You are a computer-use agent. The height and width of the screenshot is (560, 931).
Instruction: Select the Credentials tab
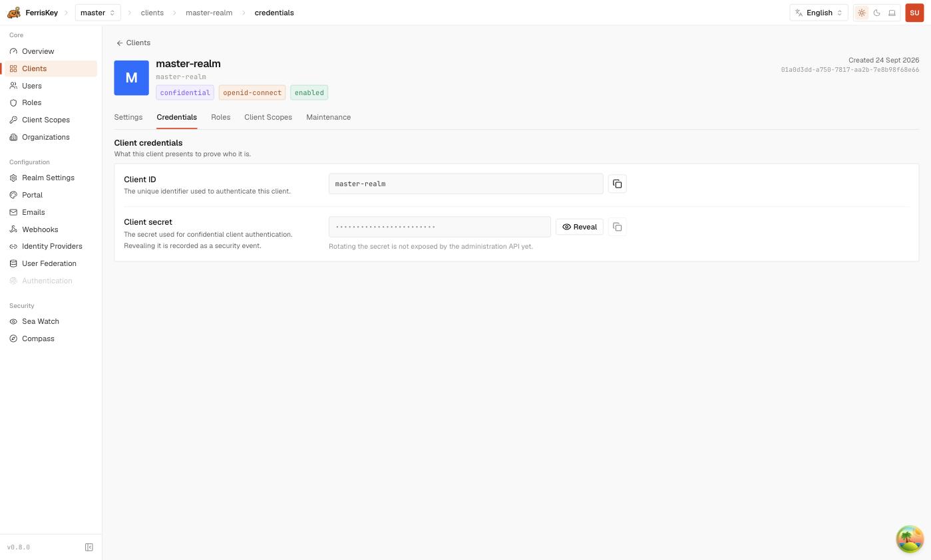(x=177, y=117)
